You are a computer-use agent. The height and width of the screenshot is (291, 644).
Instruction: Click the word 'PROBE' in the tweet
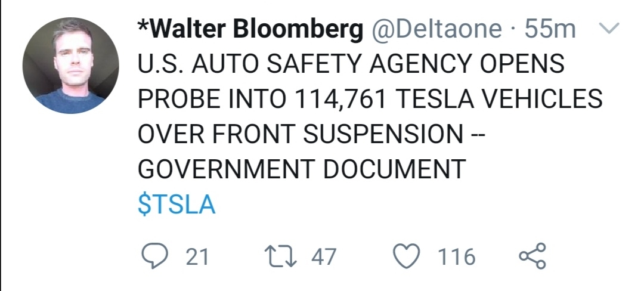175,100
